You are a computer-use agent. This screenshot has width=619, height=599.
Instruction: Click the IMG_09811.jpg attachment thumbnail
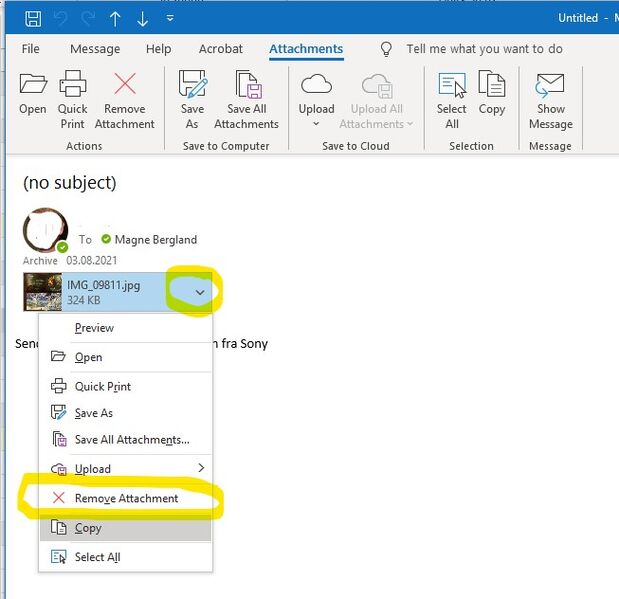(x=43, y=291)
